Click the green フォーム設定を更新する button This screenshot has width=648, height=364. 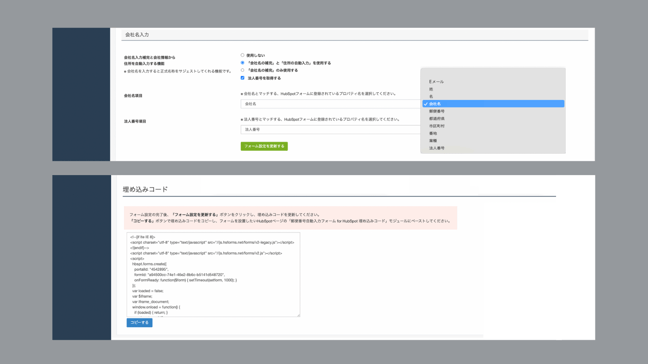(264, 146)
